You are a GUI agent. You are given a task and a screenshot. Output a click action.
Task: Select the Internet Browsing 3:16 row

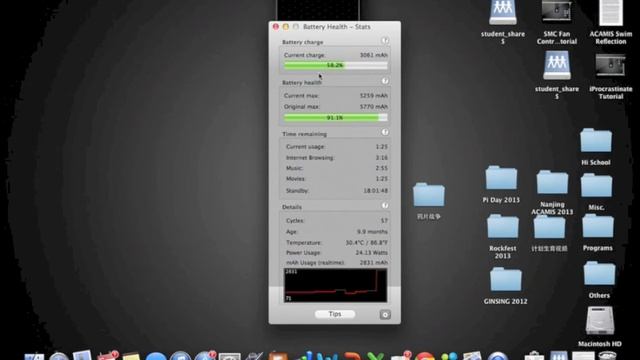pos(336,158)
